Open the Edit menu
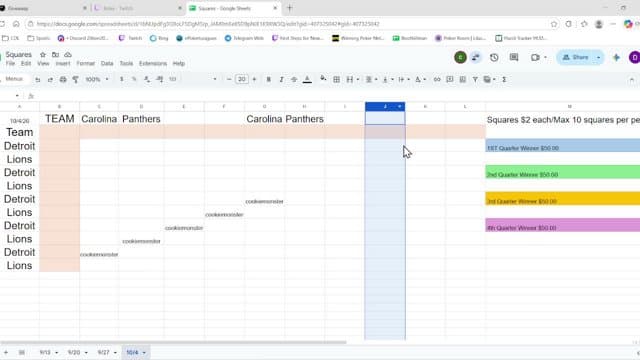The image size is (640, 360). [x=26, y=63]
